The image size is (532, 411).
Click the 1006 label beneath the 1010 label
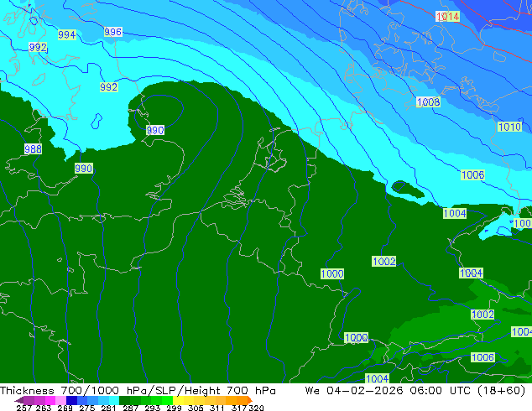click(472, 175)
